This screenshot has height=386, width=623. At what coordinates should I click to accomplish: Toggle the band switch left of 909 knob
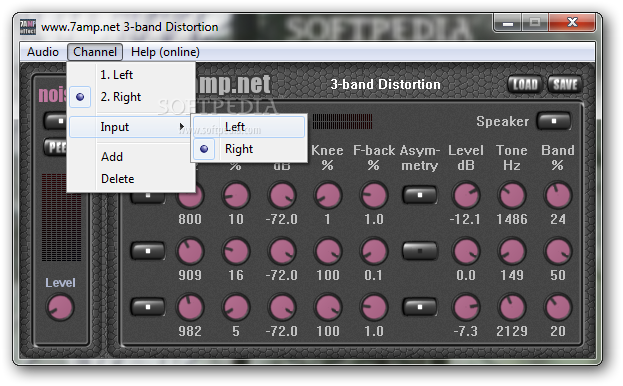coord(148,251)
